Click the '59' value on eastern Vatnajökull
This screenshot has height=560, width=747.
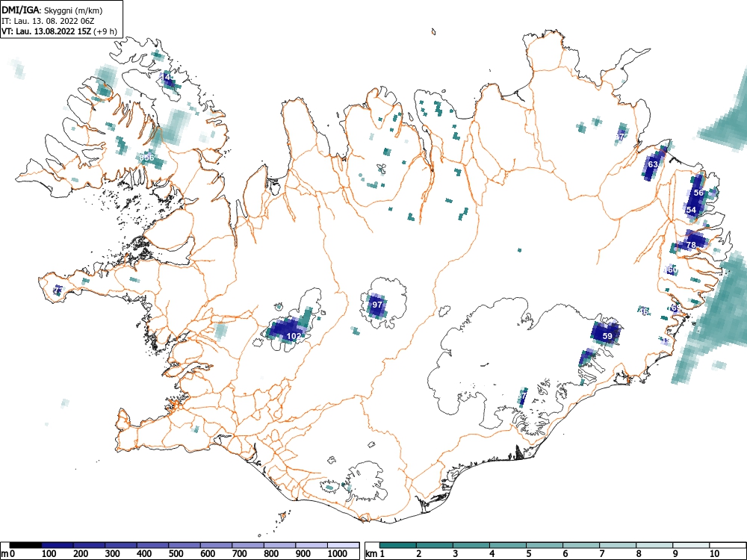click(x=607, y=336)
